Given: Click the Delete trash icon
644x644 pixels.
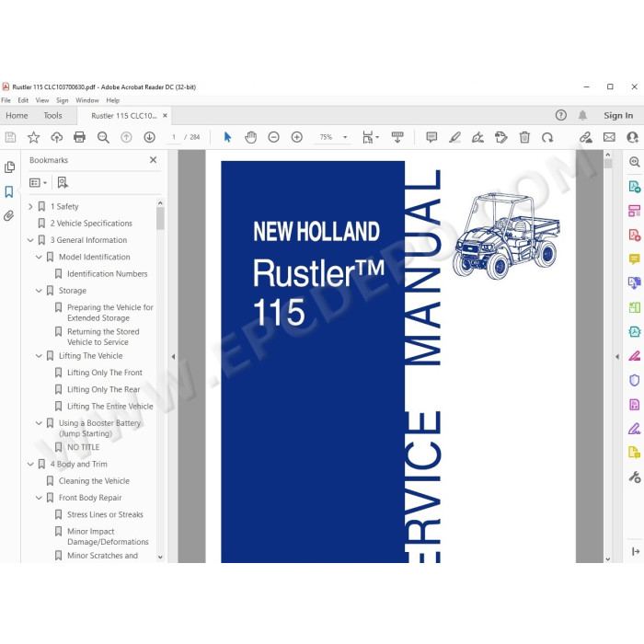Looking at the screenshot, I should [x=524, y=137].
